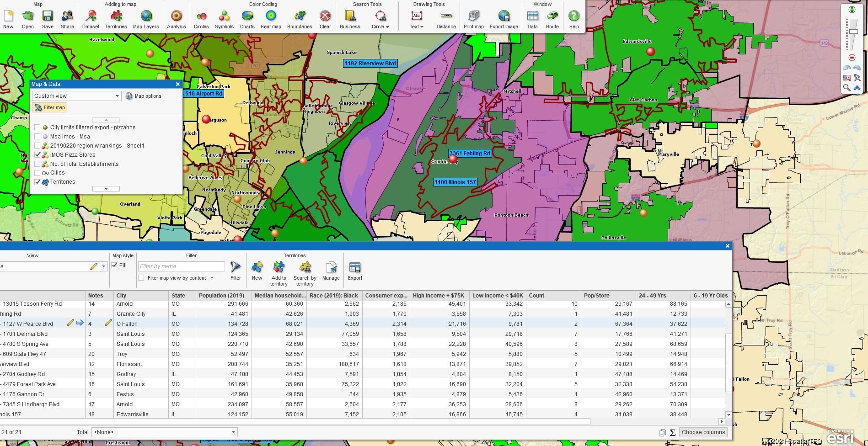Close the Map & Data panel
The height and width of the screenshot is (446, 868).
click(x=178, y=84)
